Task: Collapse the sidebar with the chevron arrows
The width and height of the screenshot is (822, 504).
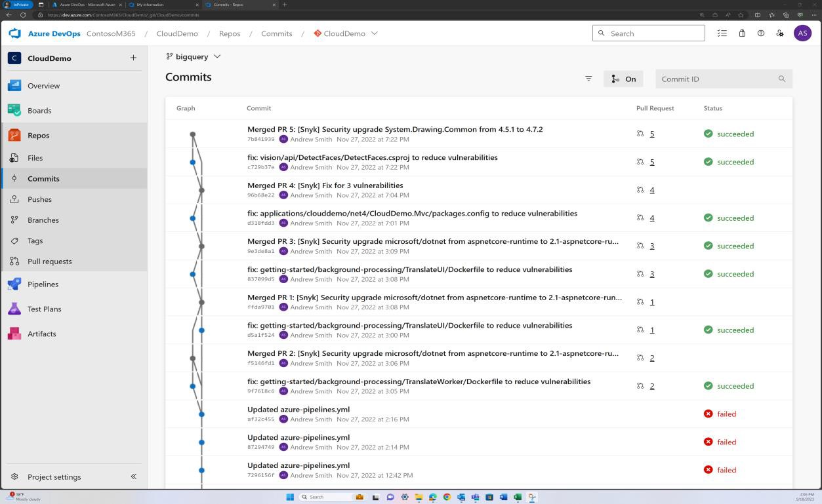Action: (x=133, y=476)
